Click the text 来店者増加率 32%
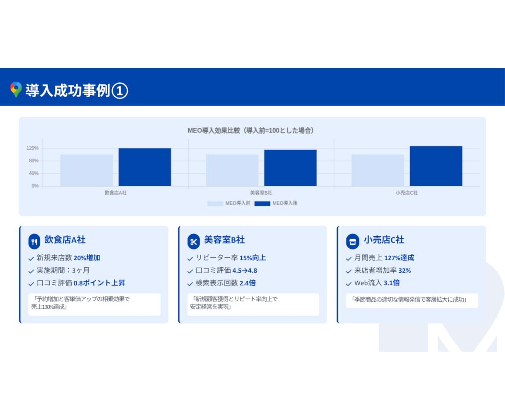 point(382,270)
